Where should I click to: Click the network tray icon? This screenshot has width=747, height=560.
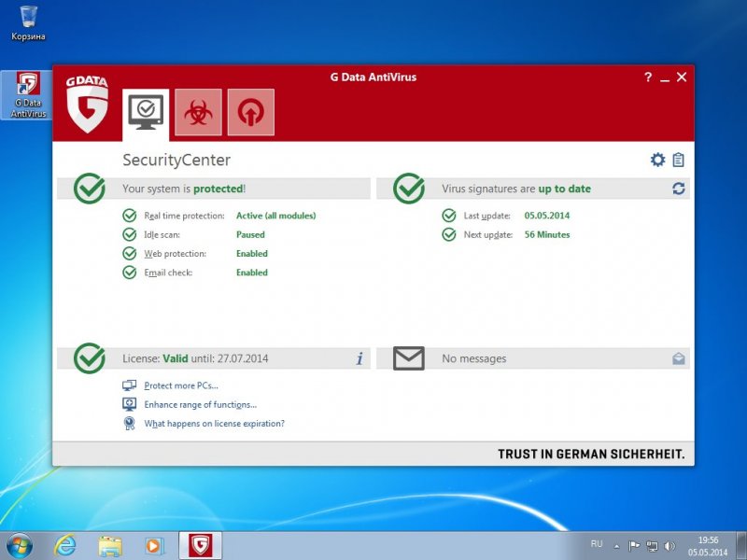tap(652, 546)
